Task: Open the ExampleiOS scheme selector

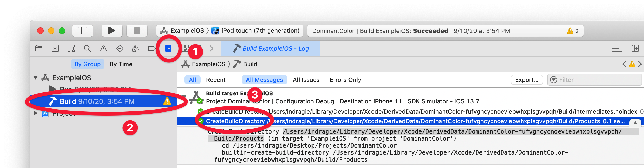Action: coord(182,31)
